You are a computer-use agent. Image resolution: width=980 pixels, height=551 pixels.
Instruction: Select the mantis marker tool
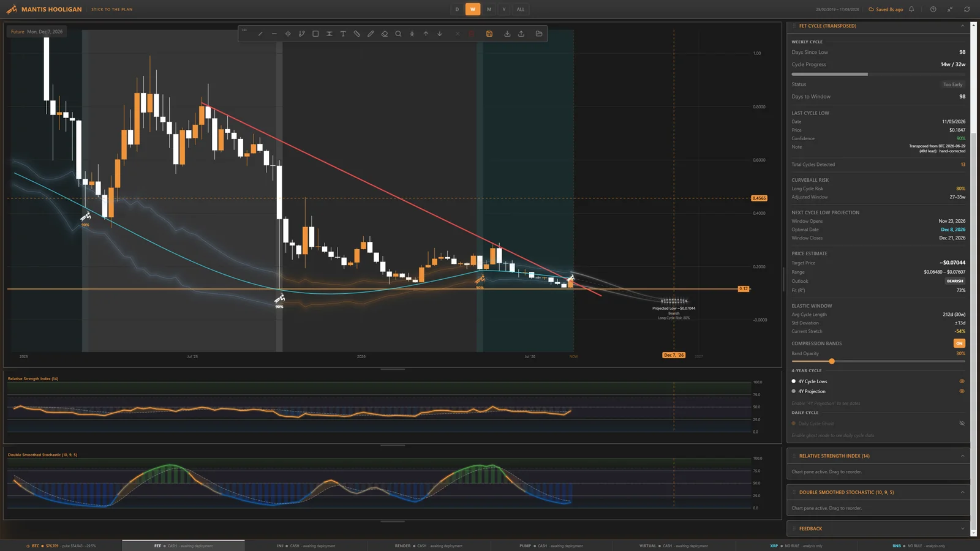coord(412,34)
